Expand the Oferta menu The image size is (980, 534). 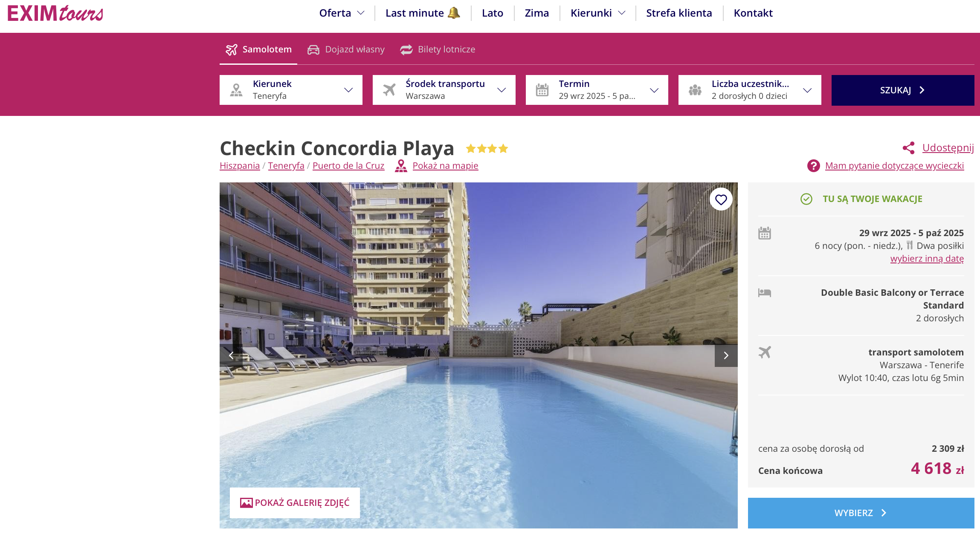coord(342,13)
